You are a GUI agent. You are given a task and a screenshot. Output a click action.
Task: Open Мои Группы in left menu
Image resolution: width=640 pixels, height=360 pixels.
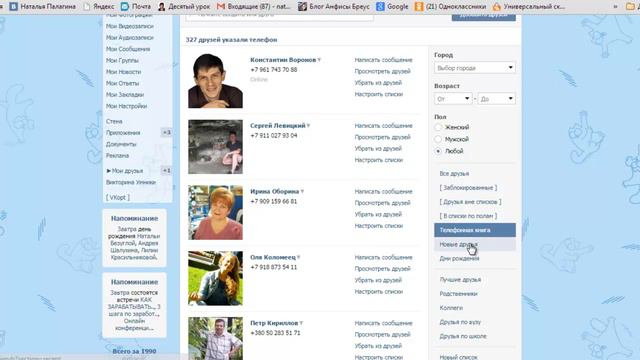122,60
